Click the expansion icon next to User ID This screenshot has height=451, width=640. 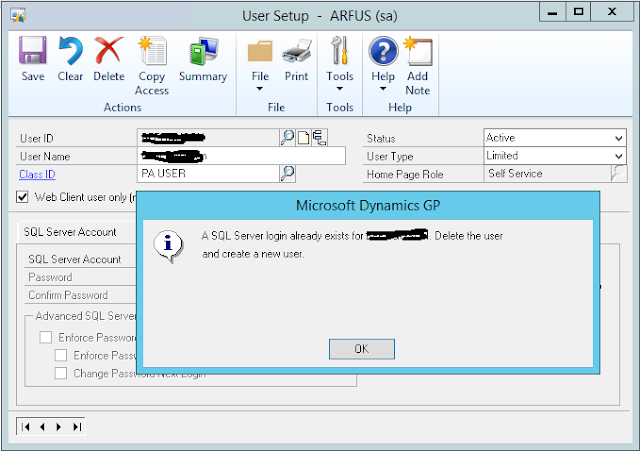coord(319,138)
